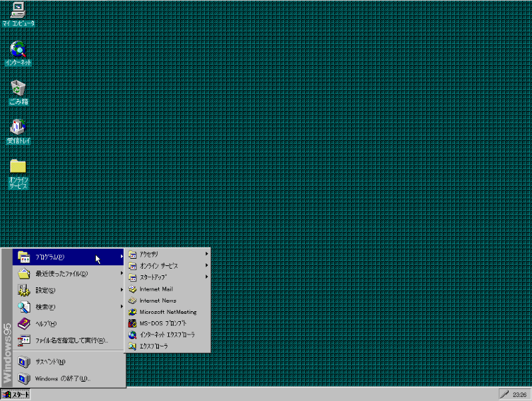Expand the アクセサリ submenu arrow
Viewport: 532px width, 401px height.
(206, 254)
